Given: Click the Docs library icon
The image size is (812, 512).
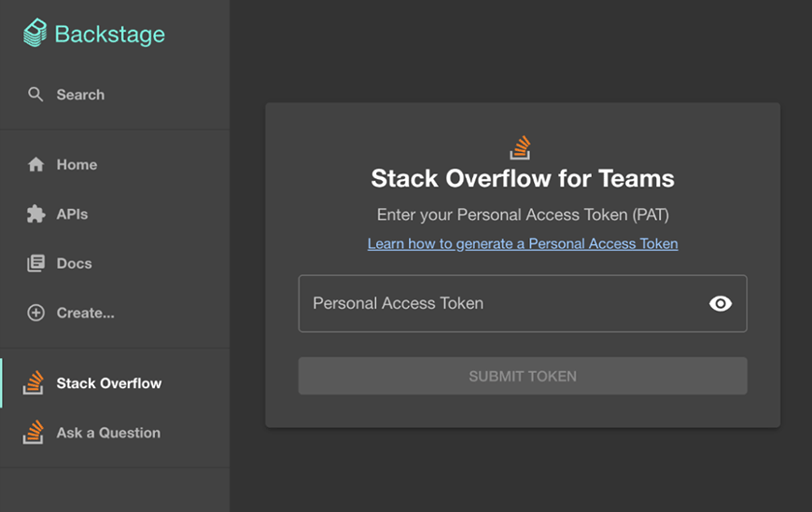Looking at the screenshot, I should click(35, 264).
